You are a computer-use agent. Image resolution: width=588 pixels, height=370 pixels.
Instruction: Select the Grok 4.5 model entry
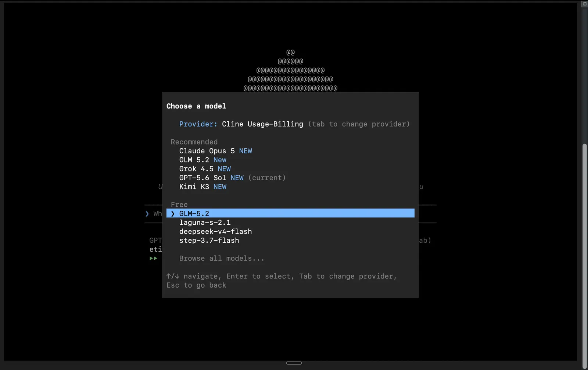pos(205,169)
